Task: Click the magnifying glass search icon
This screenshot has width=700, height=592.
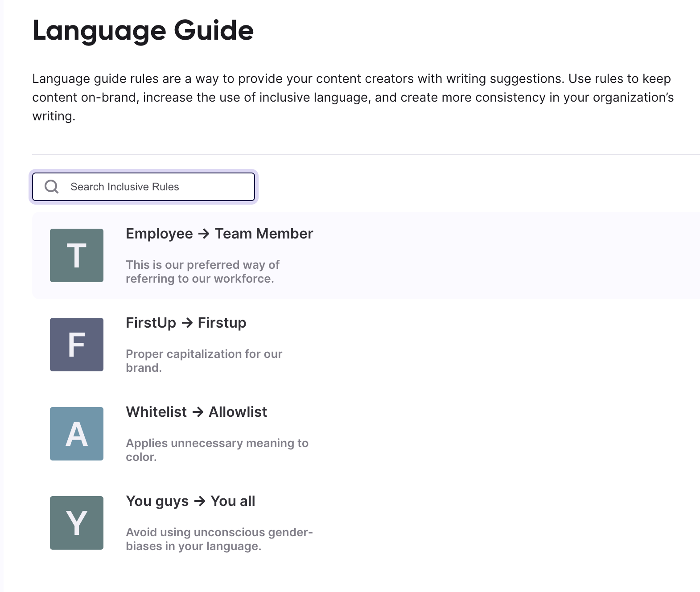Action: click(x=52, y=187)
